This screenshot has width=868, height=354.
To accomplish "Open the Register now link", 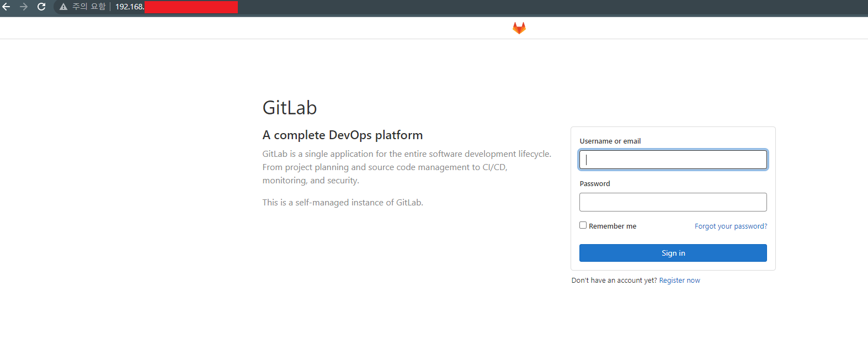I will [679, 281].
